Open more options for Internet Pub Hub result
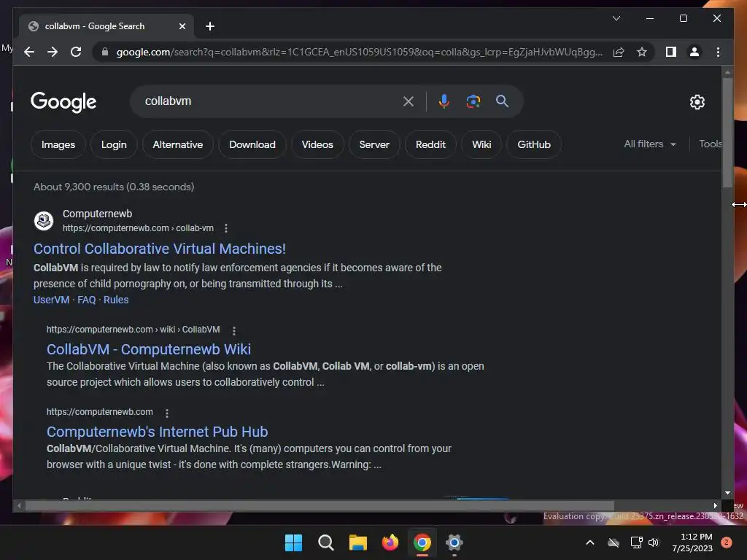747x560 pixels. 167,413
